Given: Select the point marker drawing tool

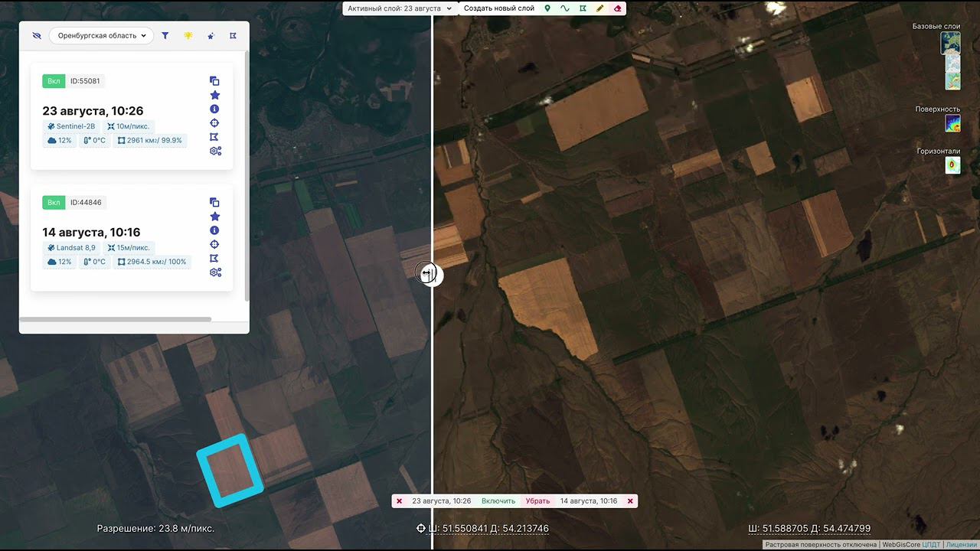Looking at the screenshot, I should pos(547,8).
